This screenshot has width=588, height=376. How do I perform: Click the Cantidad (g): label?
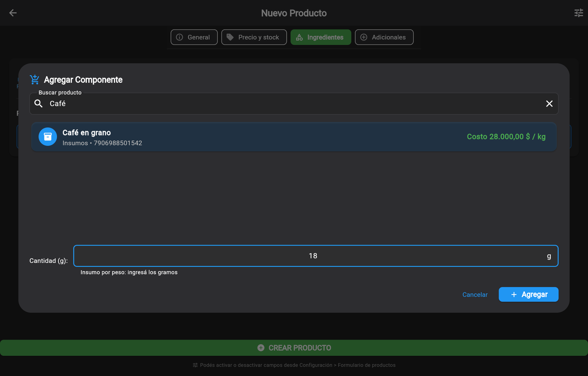coord(49,261)
